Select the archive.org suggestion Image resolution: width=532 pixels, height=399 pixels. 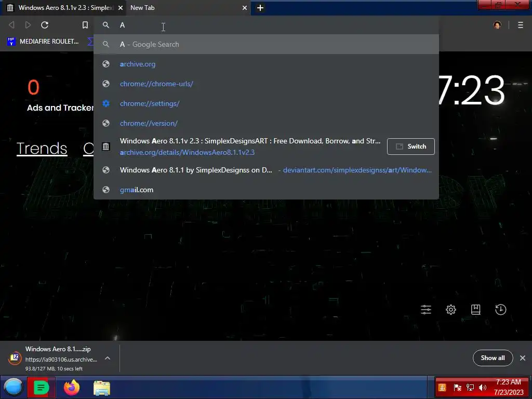tap(266, 64)
